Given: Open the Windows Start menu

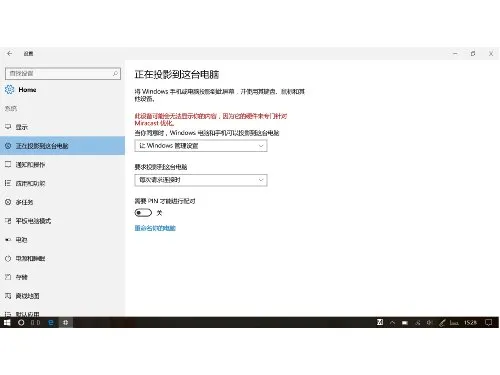Looking at the screenshot, I should tap(7, 322).
